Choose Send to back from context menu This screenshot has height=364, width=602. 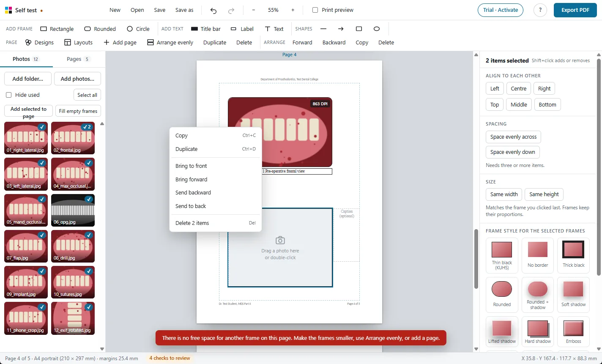(216, 206)
